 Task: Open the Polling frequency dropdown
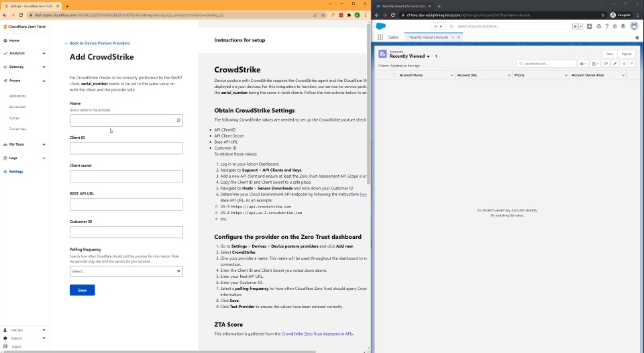pos(126,271)
